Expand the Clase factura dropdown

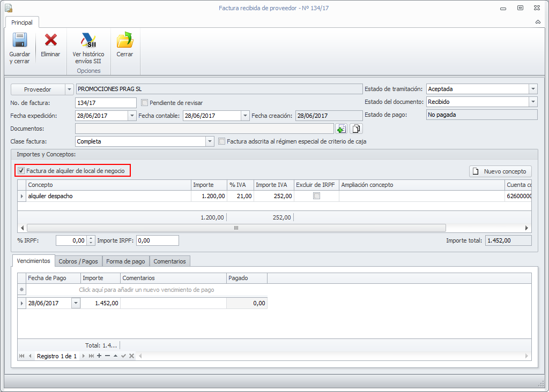[210, 141]
